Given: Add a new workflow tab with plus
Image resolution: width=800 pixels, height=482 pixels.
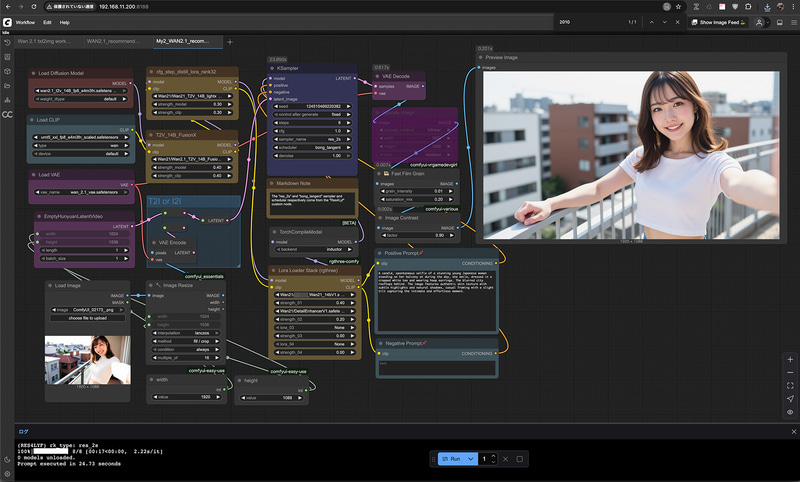Looking at the screenshot, I should click(230, 42).
